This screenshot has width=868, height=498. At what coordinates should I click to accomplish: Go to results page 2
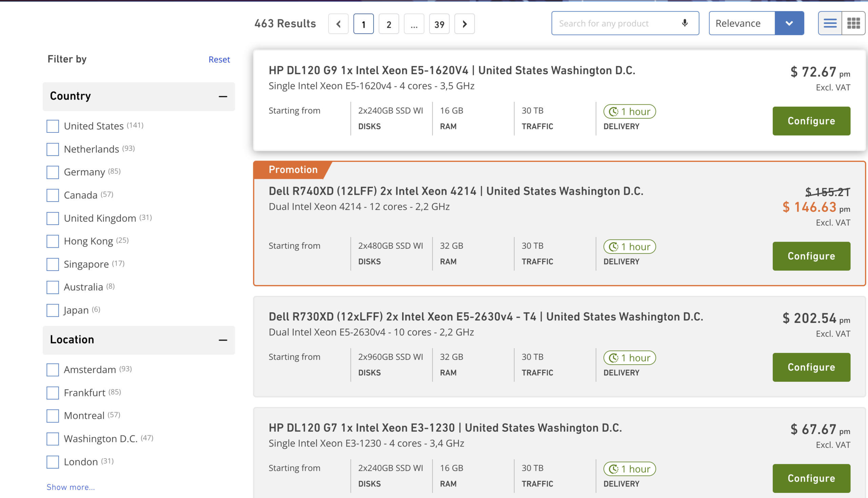(x=389, y=24)
